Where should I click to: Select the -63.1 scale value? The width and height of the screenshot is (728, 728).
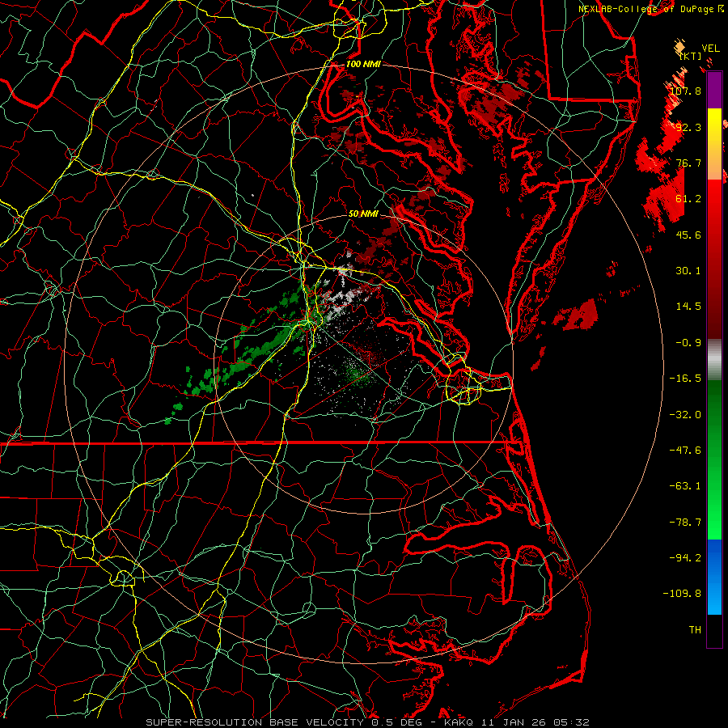[685, 486]
